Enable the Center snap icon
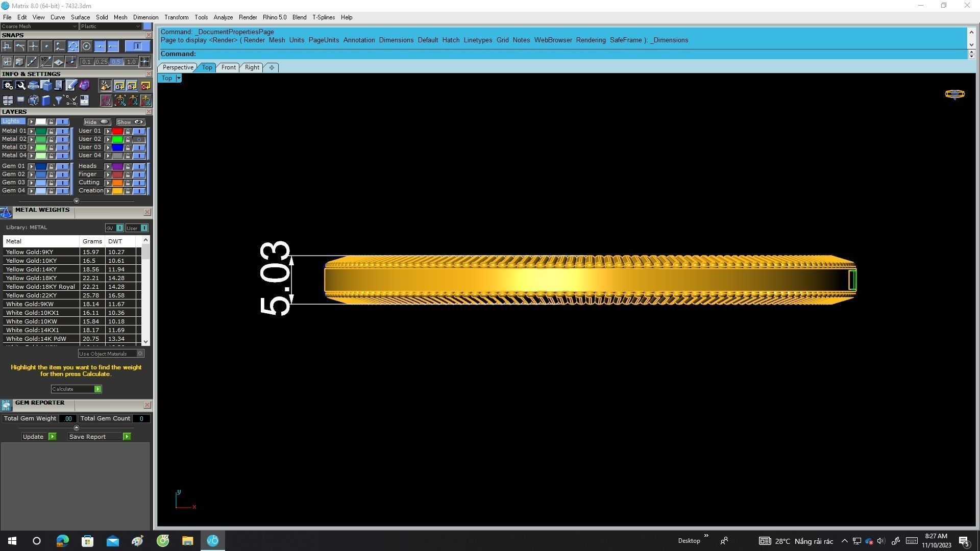The image size is (980, 551). (x=86, y=46)
